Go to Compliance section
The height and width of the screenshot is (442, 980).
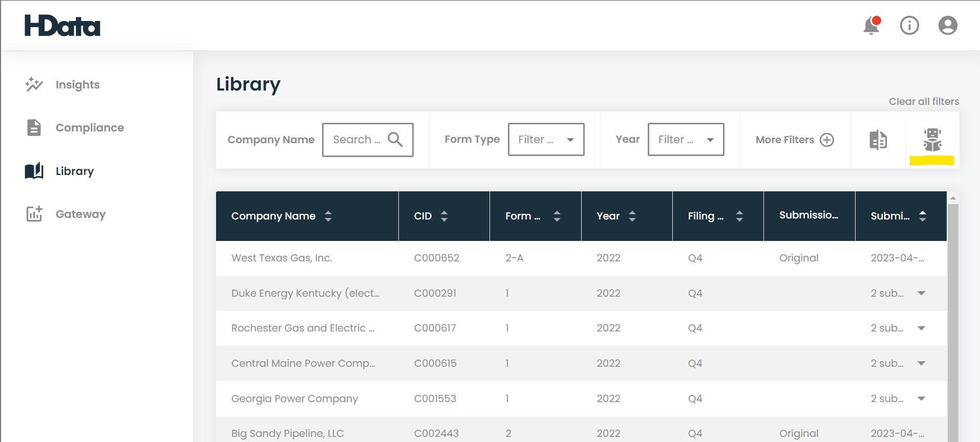[90, 127]
